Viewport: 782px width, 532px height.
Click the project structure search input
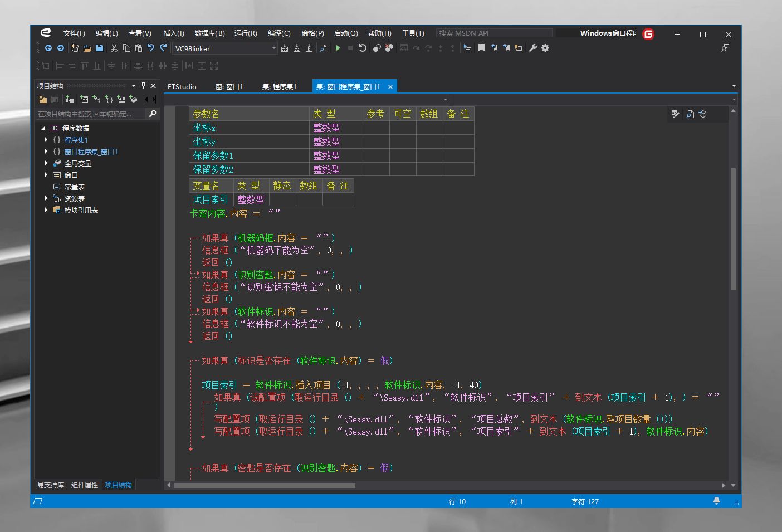[90, 114]
